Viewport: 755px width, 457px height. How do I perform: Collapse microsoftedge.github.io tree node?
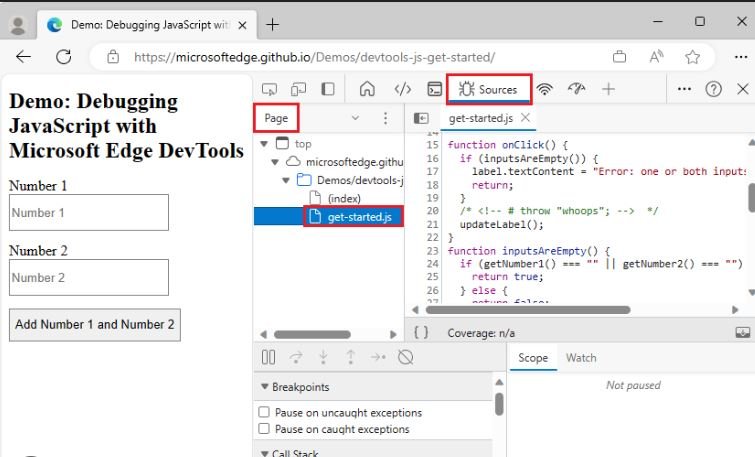point(275,162)
